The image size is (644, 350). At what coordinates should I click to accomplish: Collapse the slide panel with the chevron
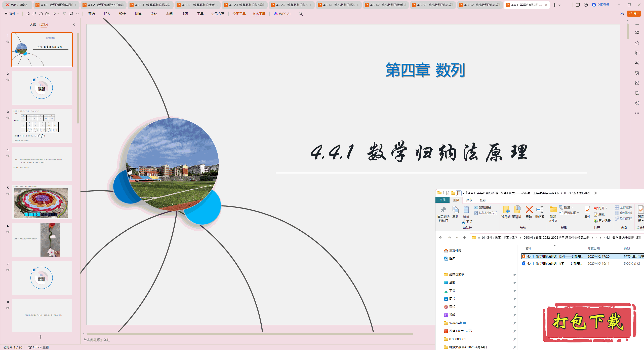pos(74,24)
